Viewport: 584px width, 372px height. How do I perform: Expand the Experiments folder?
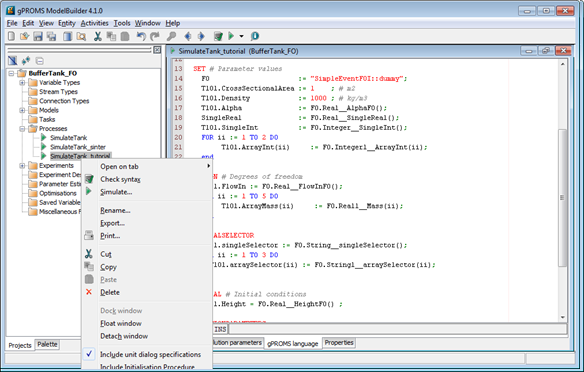point(22,166)
